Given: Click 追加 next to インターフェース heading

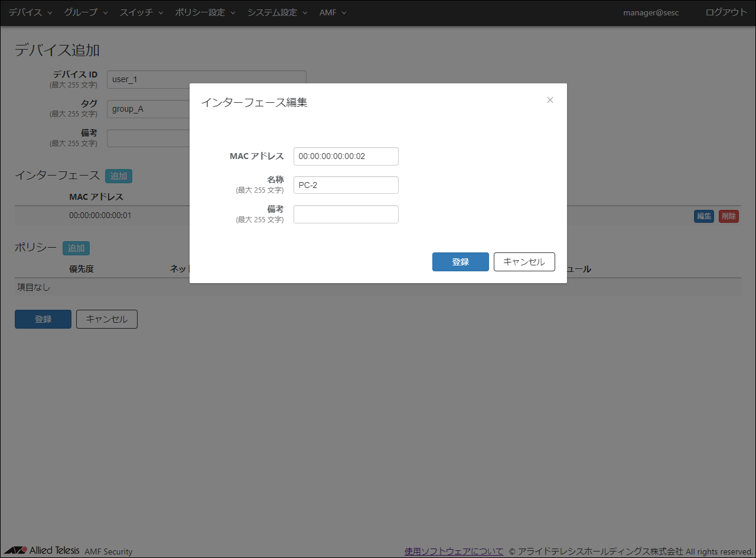Looking at the screenshot, I should (119, 176).
